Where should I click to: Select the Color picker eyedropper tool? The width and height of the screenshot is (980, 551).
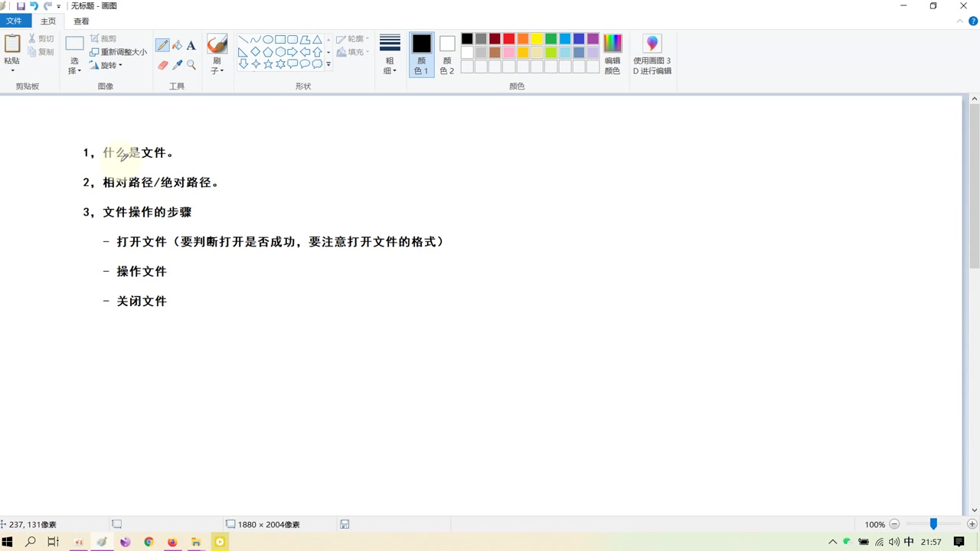[177, 65]
